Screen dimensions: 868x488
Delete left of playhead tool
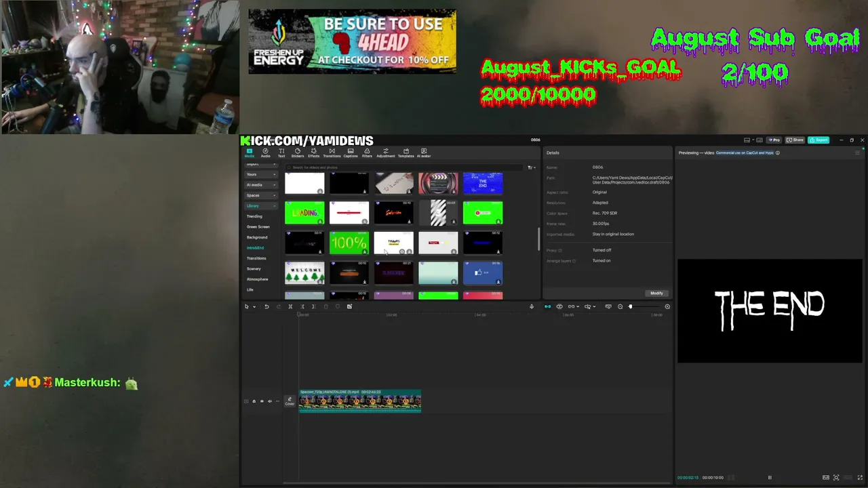pos(302,307)
